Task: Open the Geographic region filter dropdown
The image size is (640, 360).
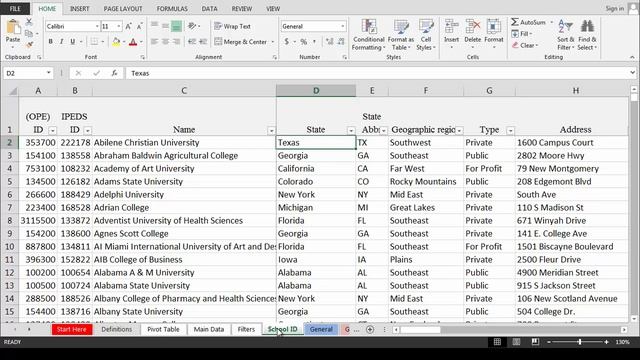Action: click(x=459, y=131)
